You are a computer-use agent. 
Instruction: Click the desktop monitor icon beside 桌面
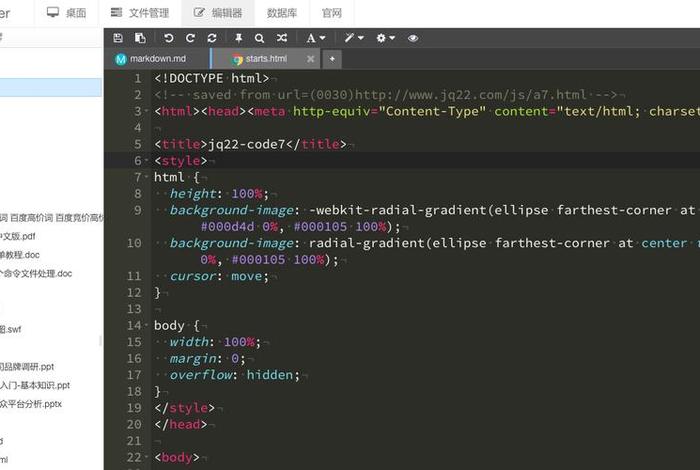coord(53,12)
